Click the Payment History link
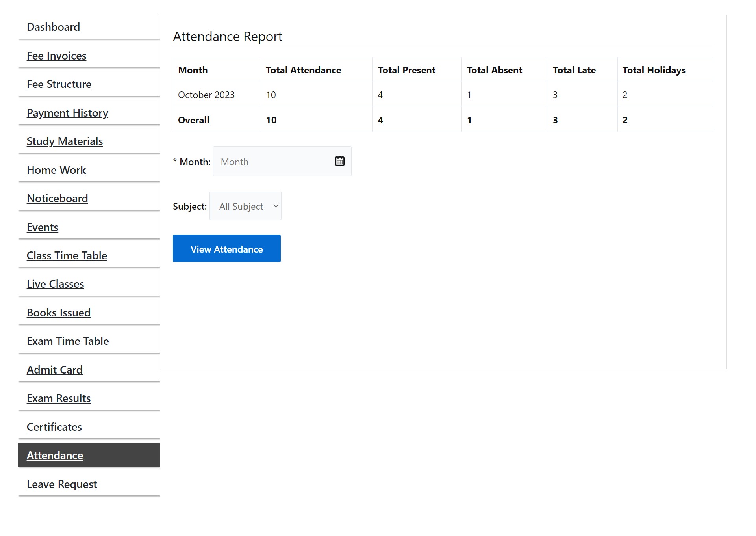This screenshot has height=536, width=756. [x=67, y=112]
